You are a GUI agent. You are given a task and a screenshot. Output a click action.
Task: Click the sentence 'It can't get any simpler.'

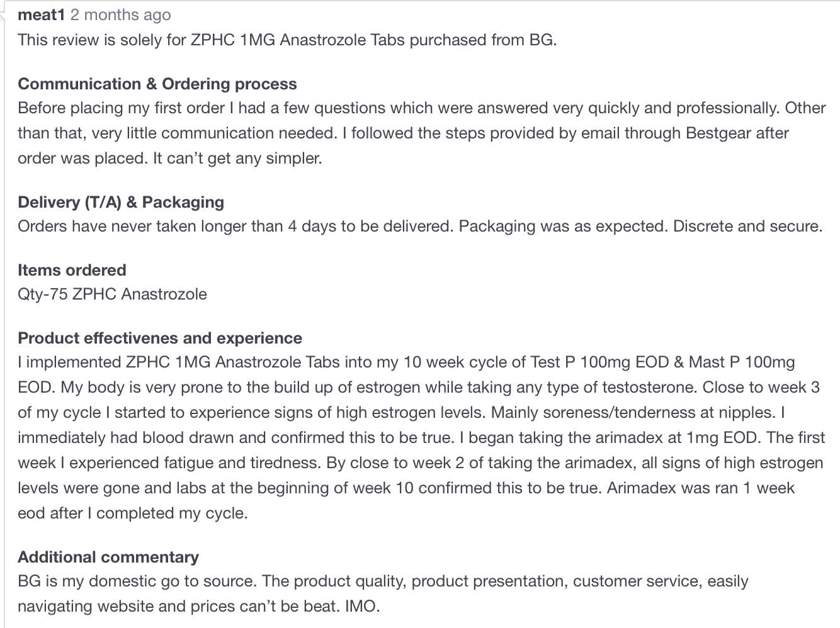coord(237,158)
